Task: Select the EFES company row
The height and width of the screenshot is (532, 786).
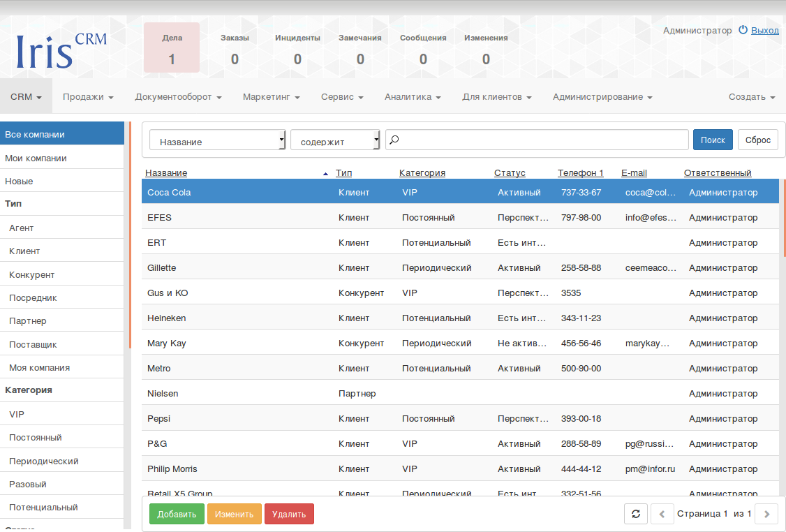Action: (x=461, y=217)
